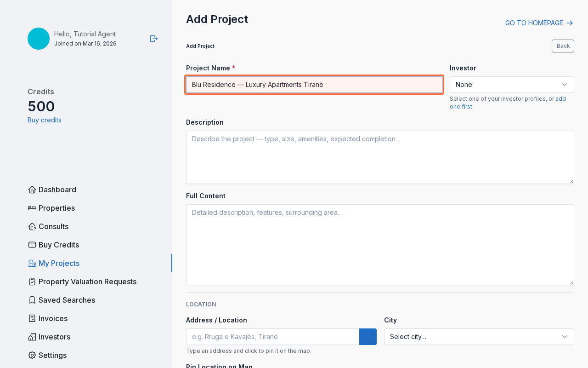Screen dimensions: 588x368
Task: Follow the Buy credits link
Action: coord(44,120)
